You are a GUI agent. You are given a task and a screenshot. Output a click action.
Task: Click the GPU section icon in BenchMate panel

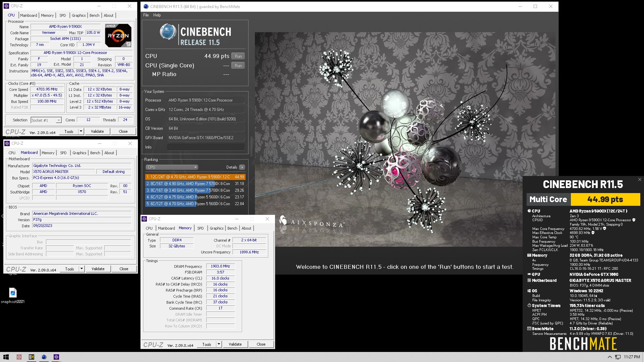point(529,275)
